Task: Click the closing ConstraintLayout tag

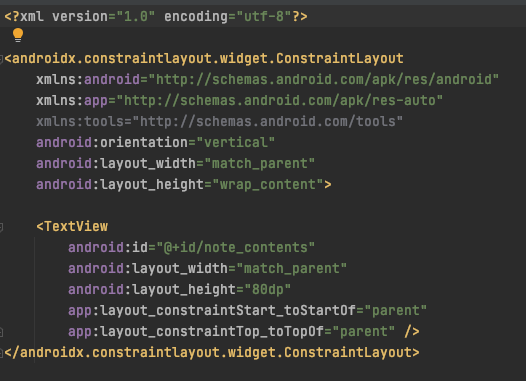Action: pos(212,352)
